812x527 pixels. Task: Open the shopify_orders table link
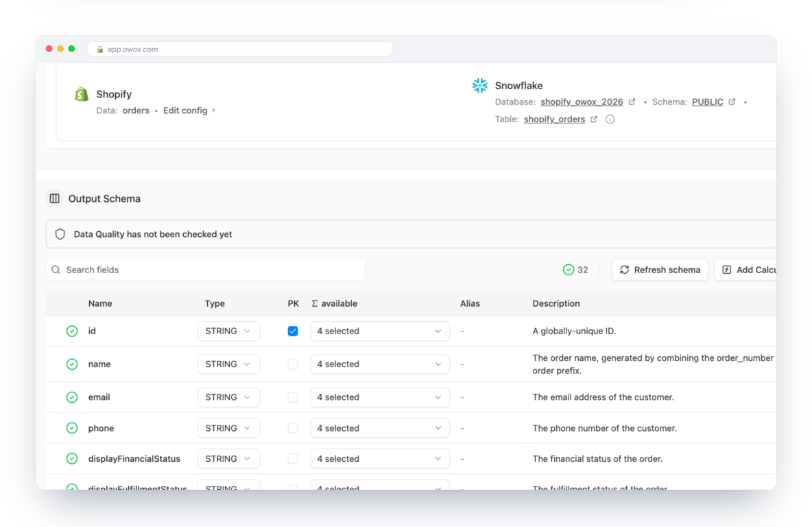554,119
